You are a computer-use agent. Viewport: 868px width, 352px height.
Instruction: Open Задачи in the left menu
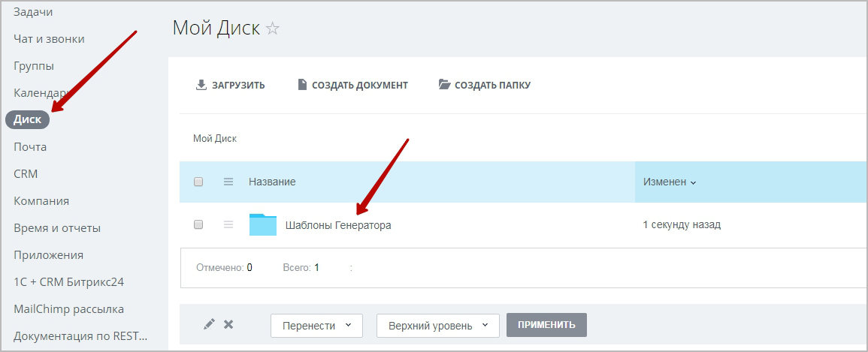(x=33, y=11)
